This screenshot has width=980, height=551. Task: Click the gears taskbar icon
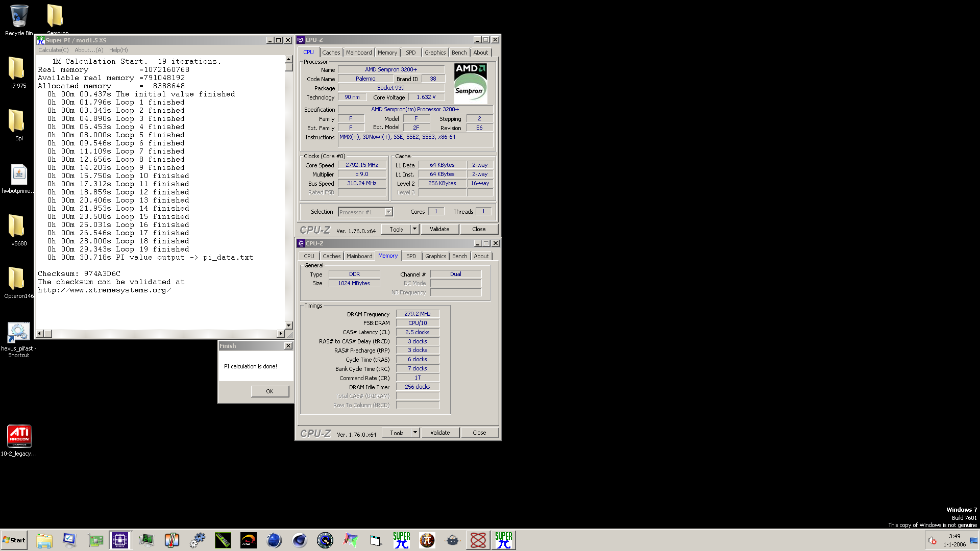[x=198, y=540]
